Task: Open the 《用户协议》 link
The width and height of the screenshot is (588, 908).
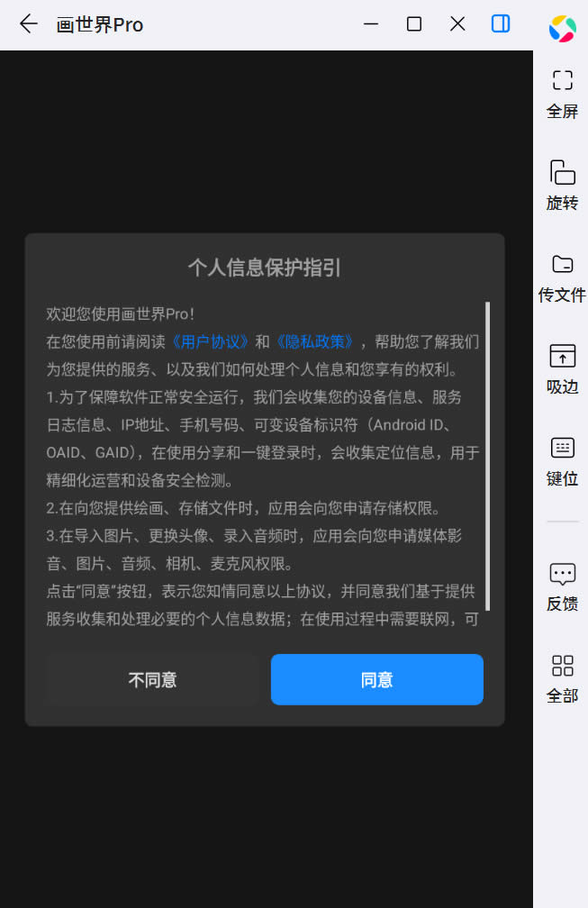Action: (x=210, y=341)
